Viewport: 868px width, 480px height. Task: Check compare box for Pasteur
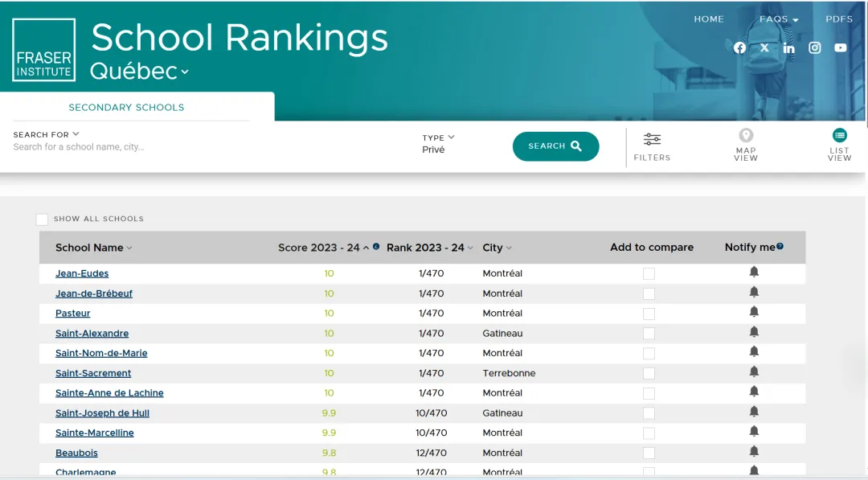(649, 314)
